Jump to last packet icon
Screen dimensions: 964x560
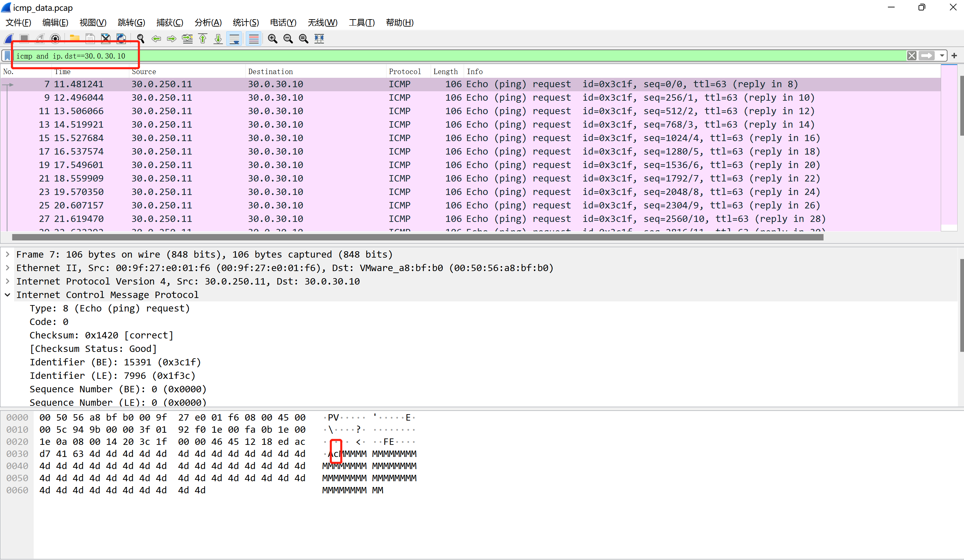click(218, 39)
